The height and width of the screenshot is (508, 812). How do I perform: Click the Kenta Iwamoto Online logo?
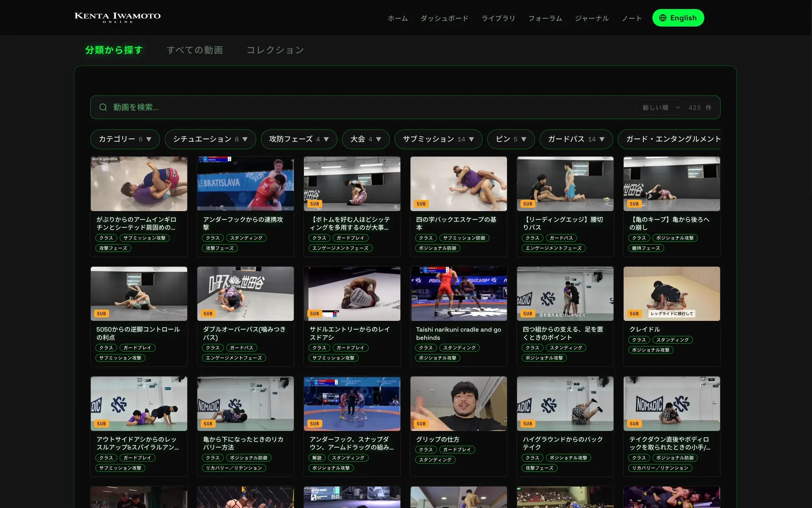(x=118, y=17)
